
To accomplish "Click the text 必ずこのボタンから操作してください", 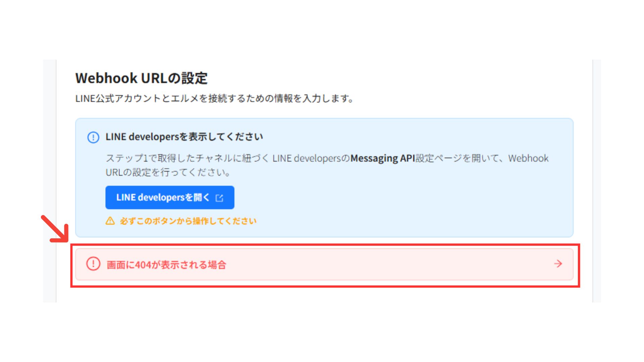I will pyautogui.click(x=188, y=221).
